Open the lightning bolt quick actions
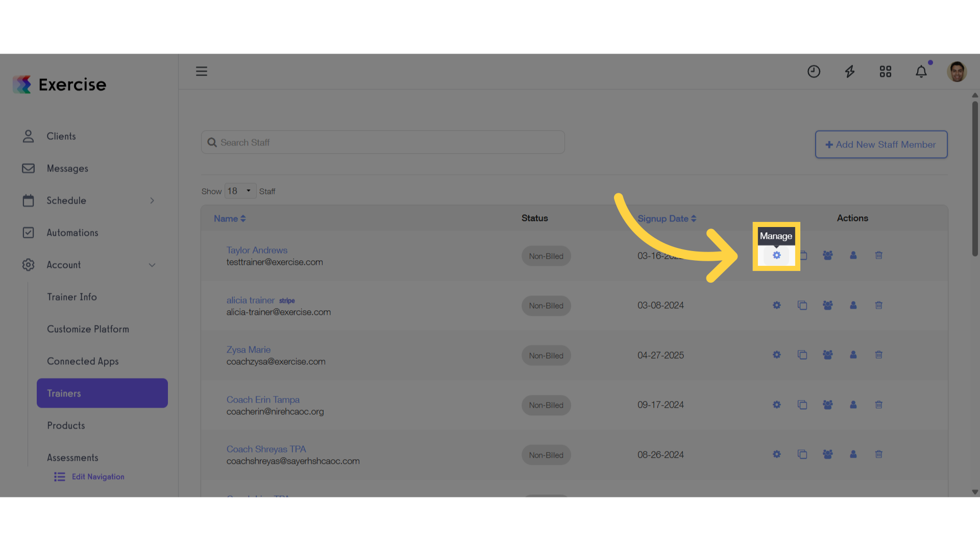Image resolution: width=980 pixels, height=551 pixels. [x=849, y=71]
